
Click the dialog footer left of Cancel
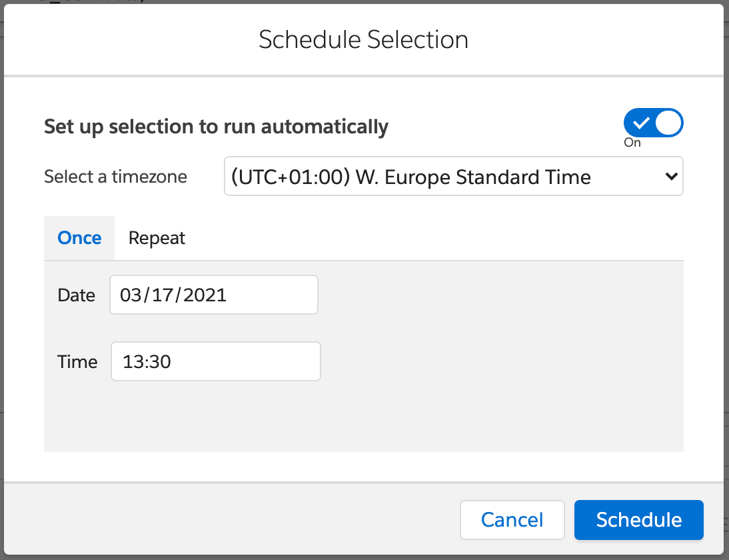(x=233, y=519)
